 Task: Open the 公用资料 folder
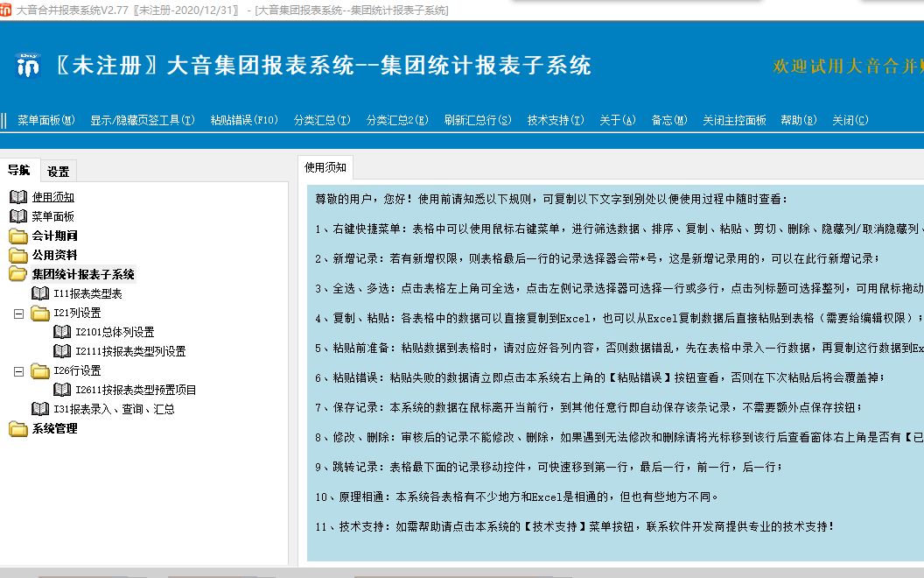(18, 252)
